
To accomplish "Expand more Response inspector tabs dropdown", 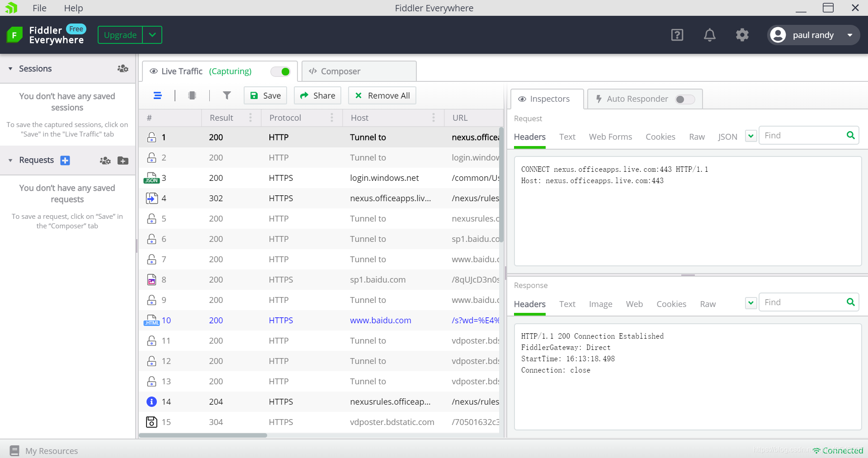I will pyautogui.click(x=751, y=302).
